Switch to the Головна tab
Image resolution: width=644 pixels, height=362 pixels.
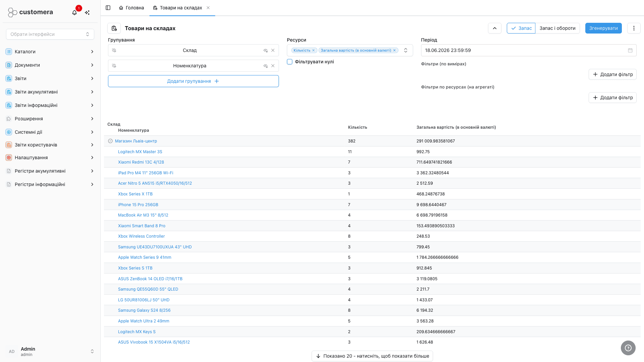click(131, 8)
